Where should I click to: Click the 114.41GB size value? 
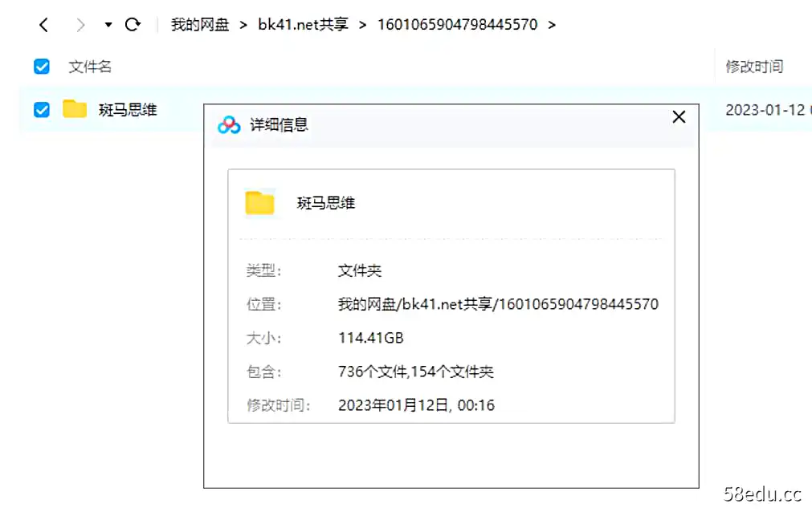(371, 338)
